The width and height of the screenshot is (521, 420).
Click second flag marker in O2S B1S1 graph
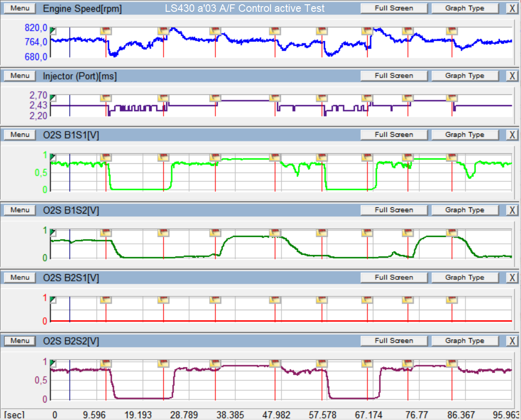coord(163,157)
